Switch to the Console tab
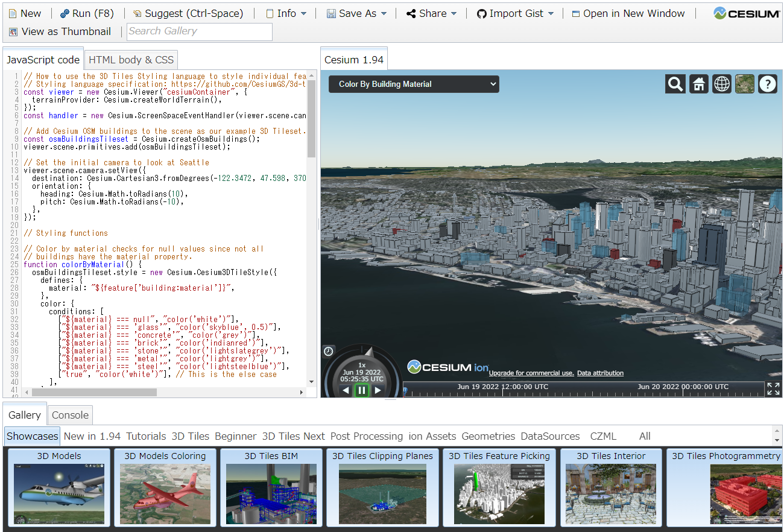The width and height of the screenshot is (784, 532). (x=70, y=415)
